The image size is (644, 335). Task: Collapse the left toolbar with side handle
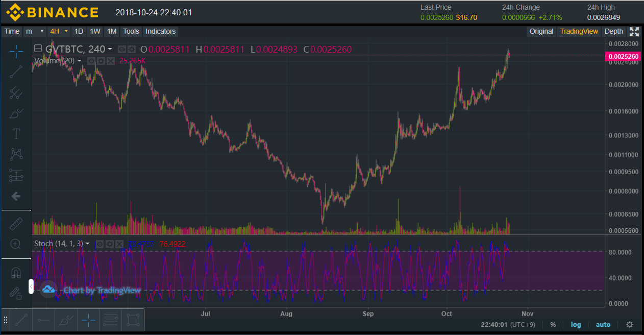pos(31,287)
